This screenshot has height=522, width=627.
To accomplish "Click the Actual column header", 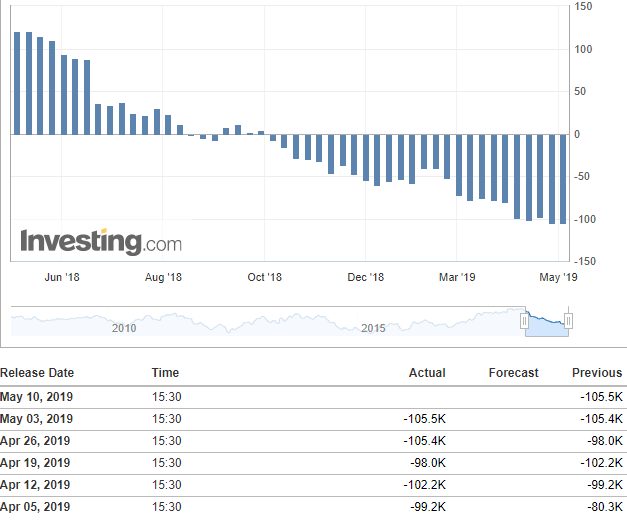I will point(427,373).
